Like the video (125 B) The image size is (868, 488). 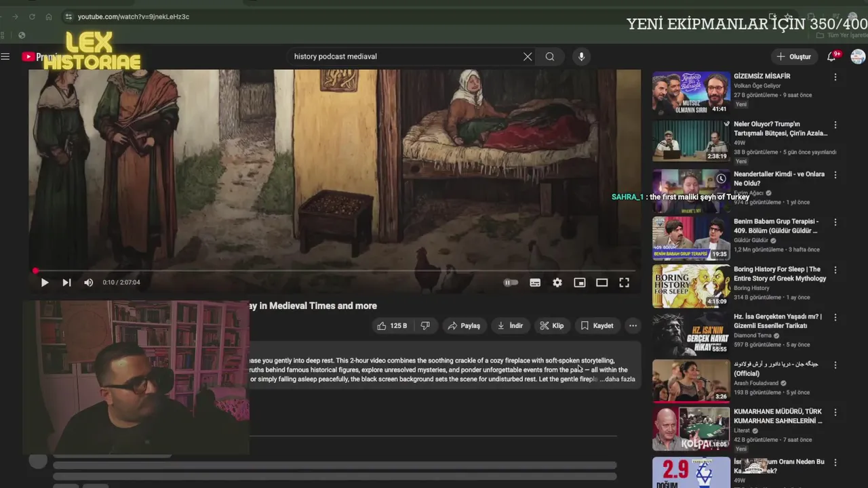coord(392,326)
